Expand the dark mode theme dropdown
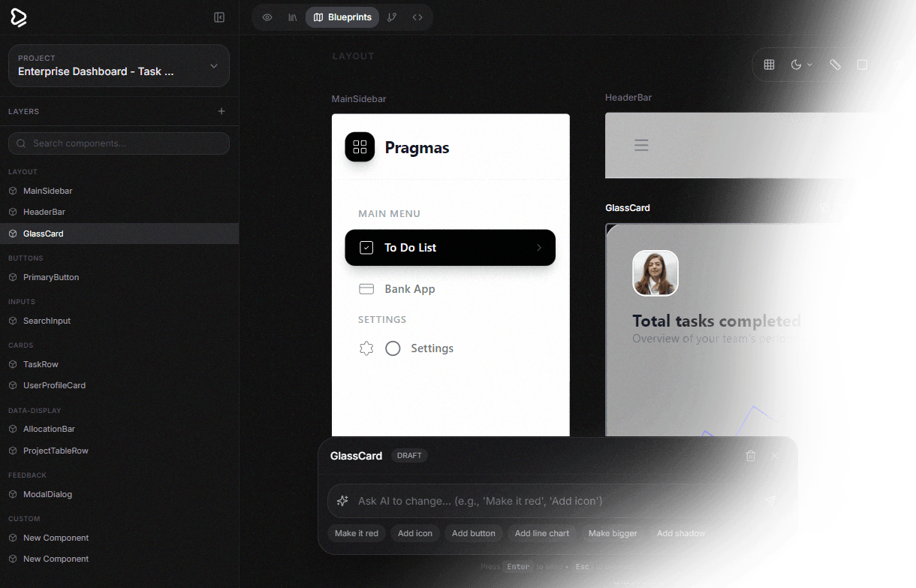Viewport: 916px width, 588px height. (801, 65)
